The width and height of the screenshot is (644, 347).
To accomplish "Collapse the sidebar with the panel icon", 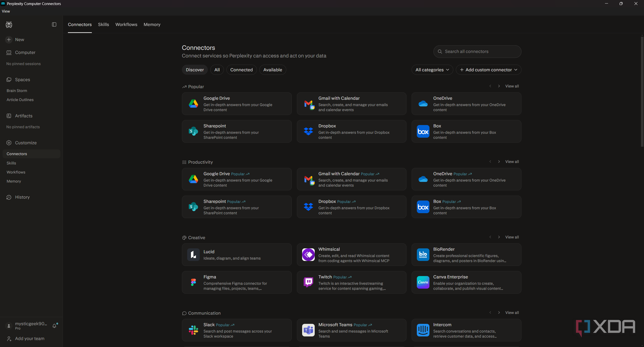I will [x=54, y=24].
